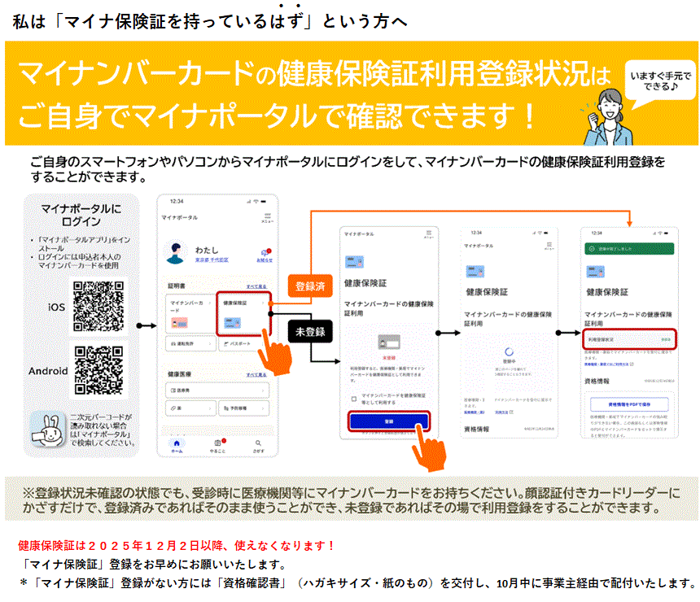Click the 資格情報 heading on the completed screen

click(597, 381)
